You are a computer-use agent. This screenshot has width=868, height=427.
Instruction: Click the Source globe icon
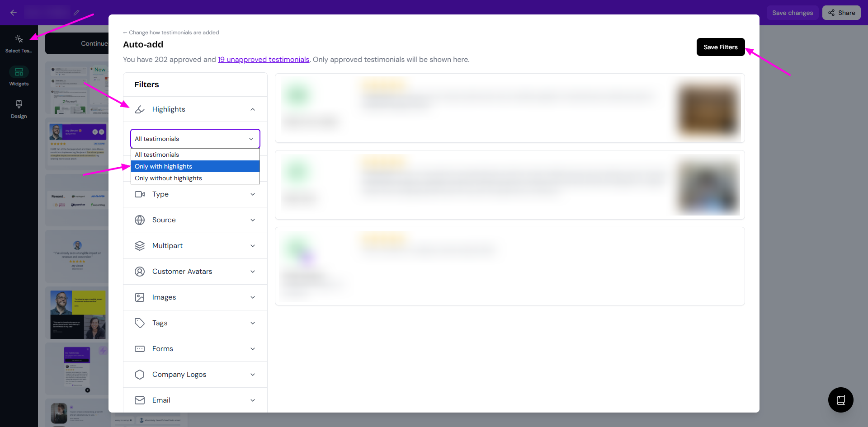tap(140, 220)
